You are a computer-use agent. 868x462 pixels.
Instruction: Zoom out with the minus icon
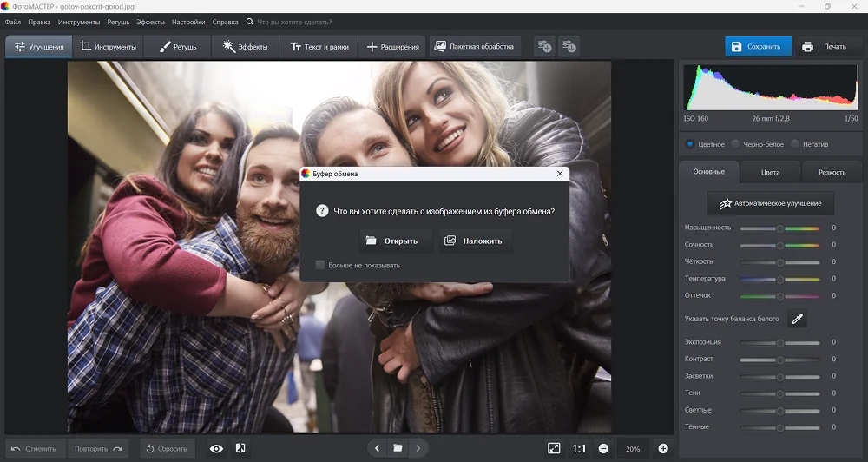[x=603, y=448]
